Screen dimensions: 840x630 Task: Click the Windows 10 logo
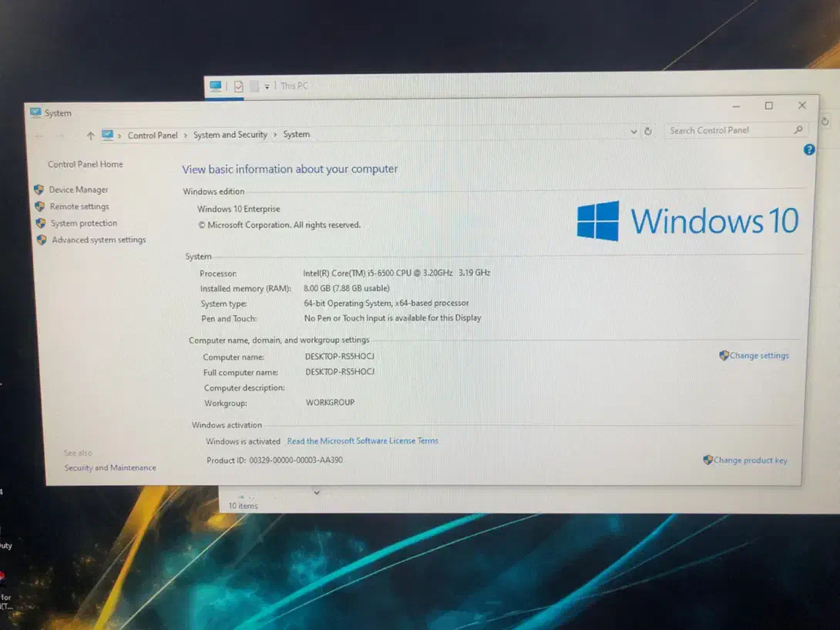click(x=688, y=220)
